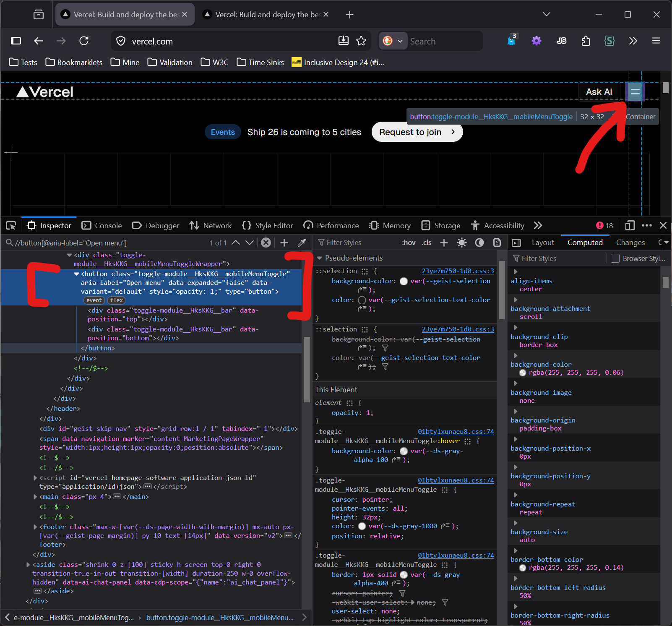
Task: Click the install site as app icon
Action: (x=344, y=41)
